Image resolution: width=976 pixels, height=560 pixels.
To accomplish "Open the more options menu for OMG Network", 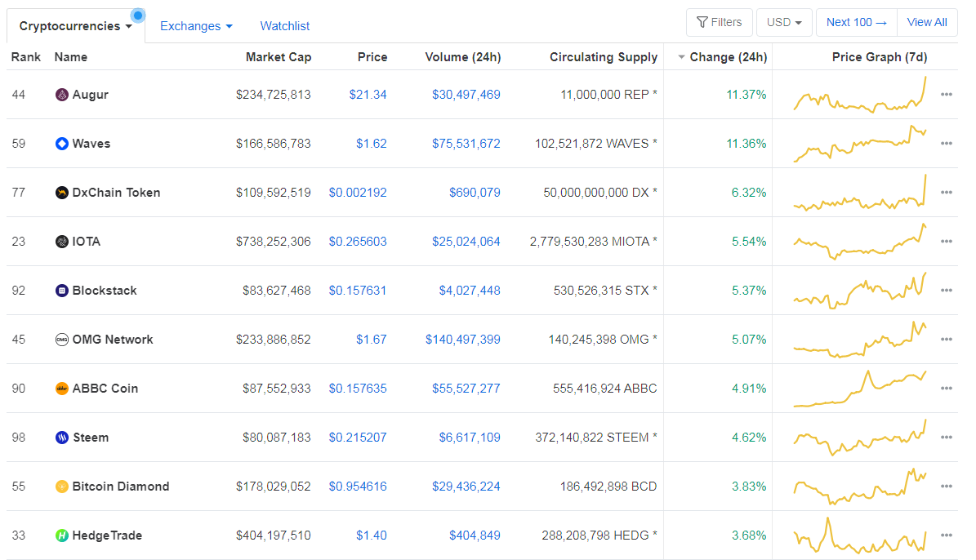I will [946, 340].
